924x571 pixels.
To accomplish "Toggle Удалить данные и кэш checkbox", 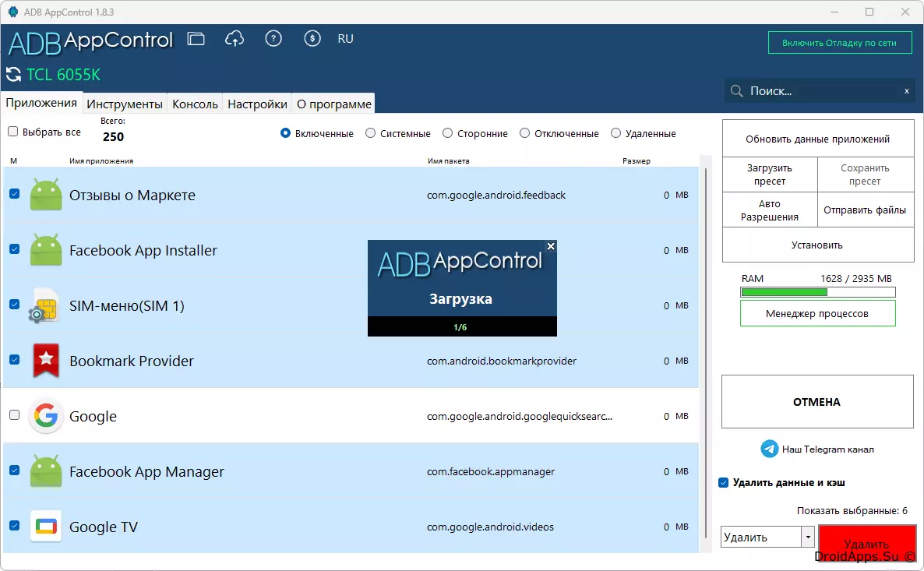I will tap(724, 483).
